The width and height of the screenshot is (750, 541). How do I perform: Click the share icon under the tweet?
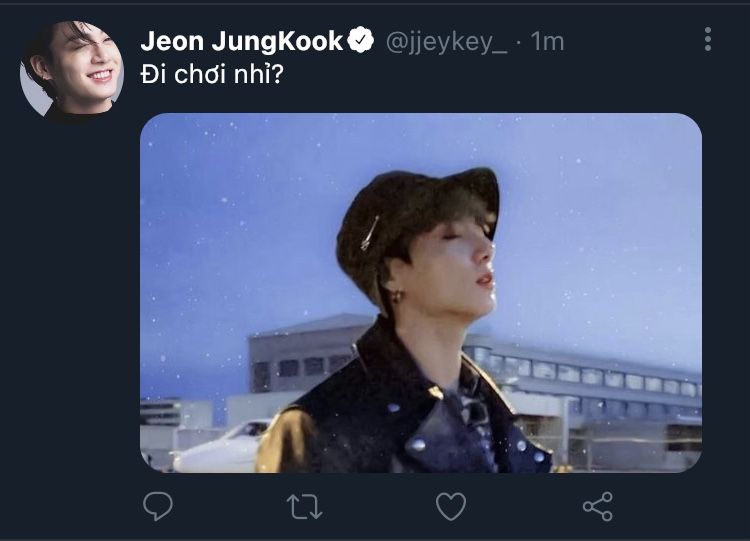[x=597, y=506]
